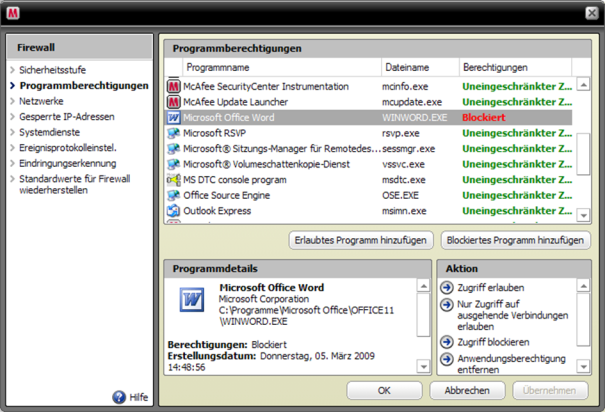Sort by Programmname column header

point(282,68)
